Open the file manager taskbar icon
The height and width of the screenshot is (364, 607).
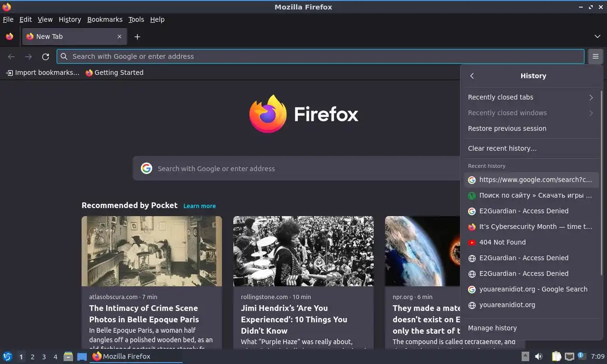coord(68,356)
